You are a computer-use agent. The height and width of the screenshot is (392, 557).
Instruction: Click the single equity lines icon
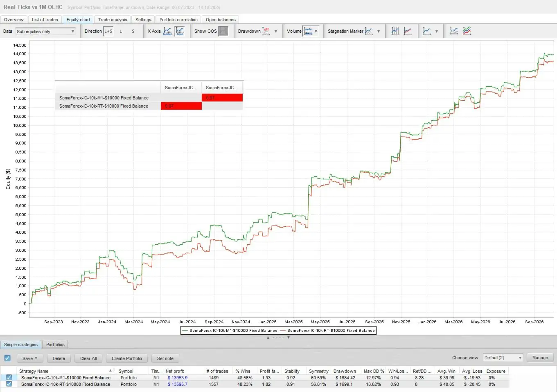454,31
